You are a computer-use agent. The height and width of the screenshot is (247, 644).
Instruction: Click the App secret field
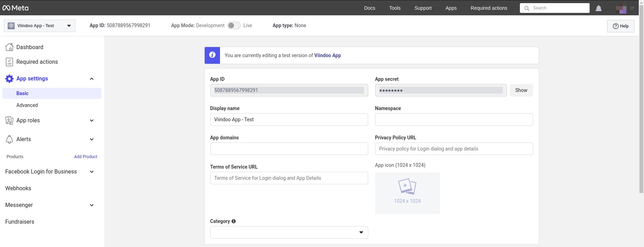441,90
